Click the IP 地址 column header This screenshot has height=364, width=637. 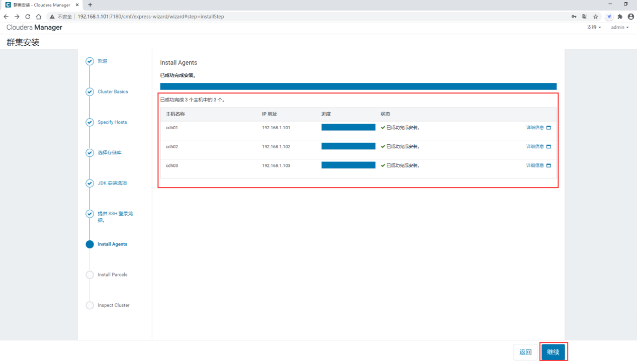point(269,114)
